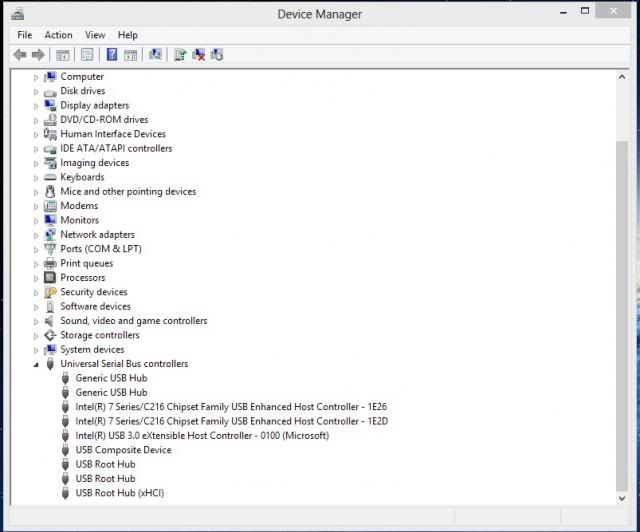The image size is (640, 532).
Task: Select Intel USB 3.0 eXtensible Host Controller
Action: [201, 436]
